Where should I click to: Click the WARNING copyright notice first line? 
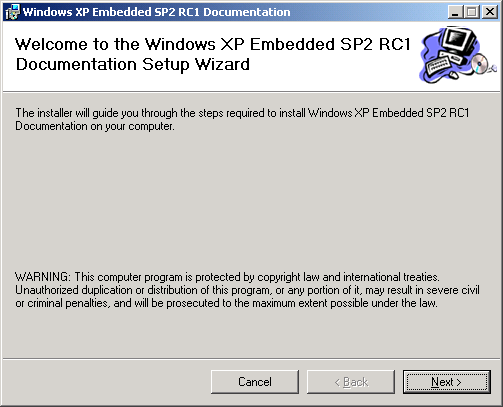[x=227, y=277]
